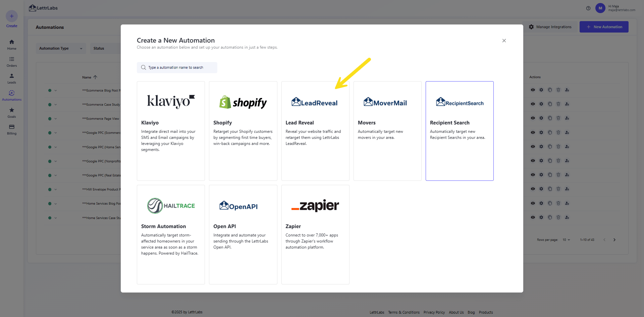Open settings gear for Ecommerce Blog Post row

pyautogui.click(x=541, y=90)
